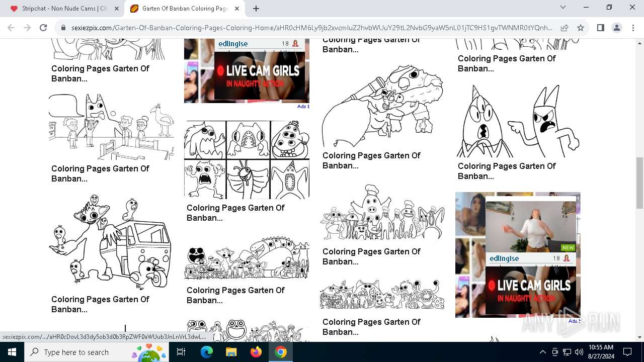Viewport: 644px width, 362px height.
Task: Open Chrome three-dot menu
Action: tap(633, 28)
